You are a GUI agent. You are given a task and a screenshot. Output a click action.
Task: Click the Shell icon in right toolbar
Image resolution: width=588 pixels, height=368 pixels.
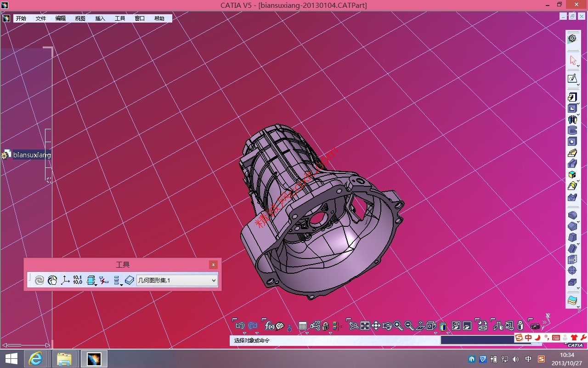[x=572, y=248]
